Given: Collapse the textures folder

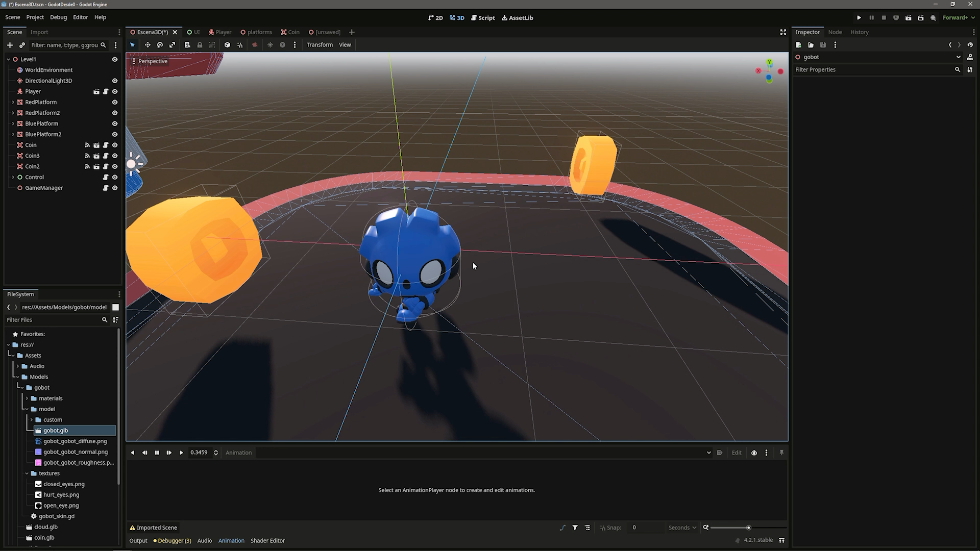Looking at the screenshot, I should click(27, 473).
